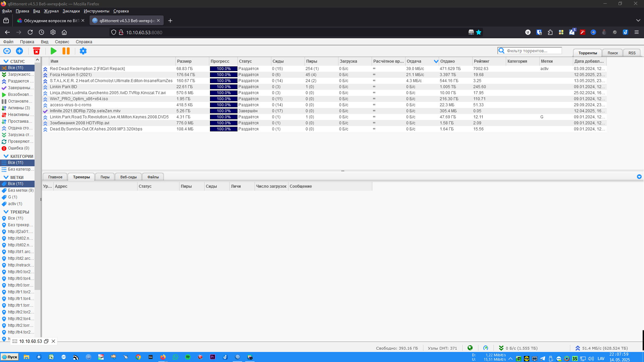
Task: Switch to Обсуждение вопросов browser tab
Action: [x=50, y=20]
